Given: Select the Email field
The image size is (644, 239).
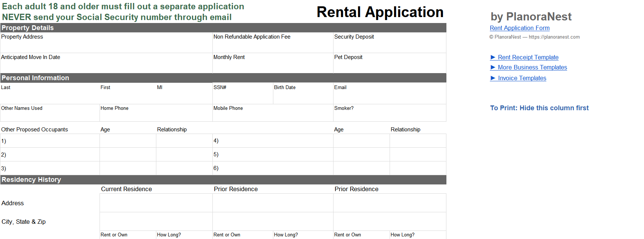Looking at the screenshot, I should tap(390, 93).
